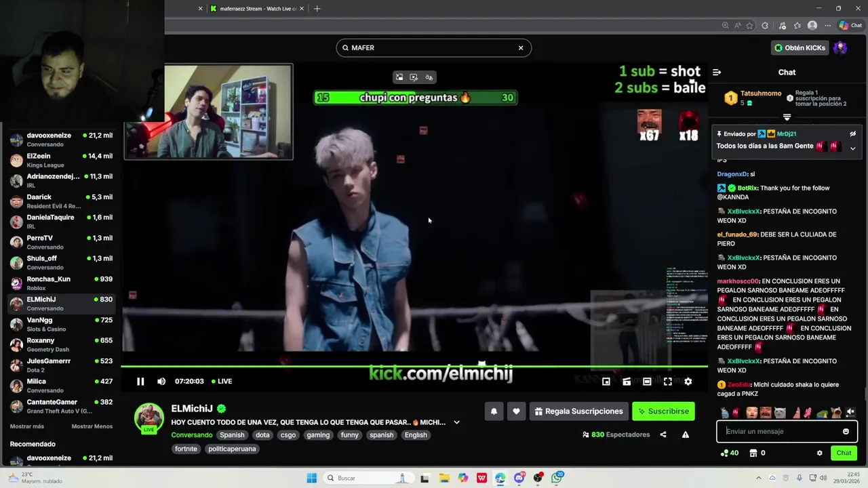The height and width of the screenshot is (488, 868).
Task: Share the stream via share icon
Action: (x=663, y=434)
